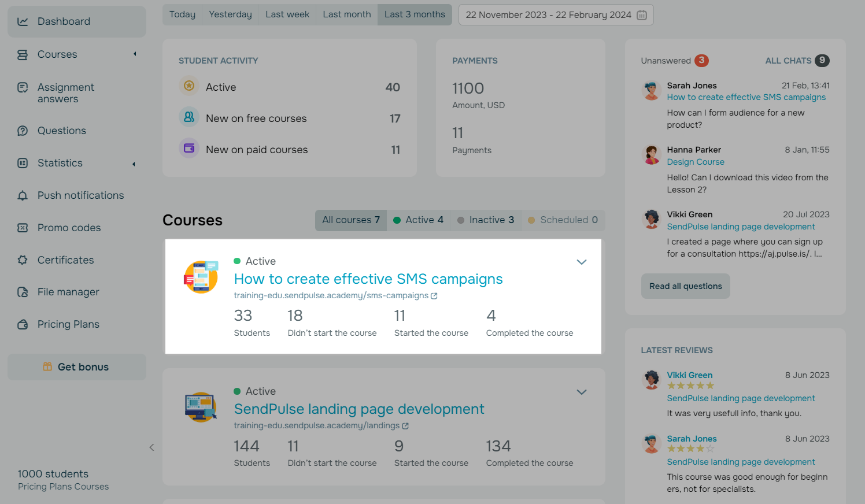Open How to create effective SMS campaigns course title
Image resolution: width=865 pixels, height=504 pixels.
tap(368, 279)
